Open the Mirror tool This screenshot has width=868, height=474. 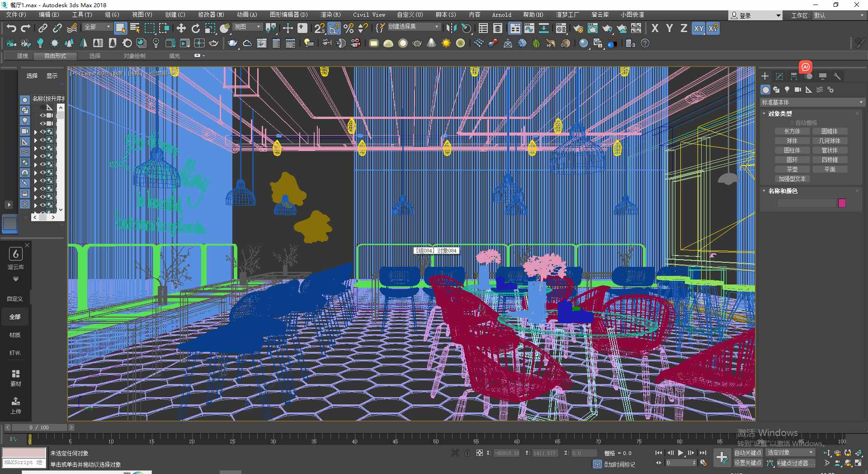pos(451,28)
